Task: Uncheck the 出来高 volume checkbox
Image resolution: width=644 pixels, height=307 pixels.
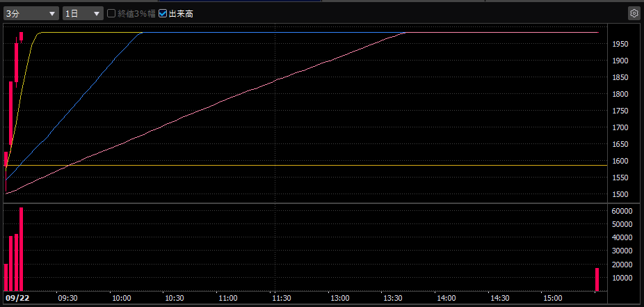Action: 163,13
